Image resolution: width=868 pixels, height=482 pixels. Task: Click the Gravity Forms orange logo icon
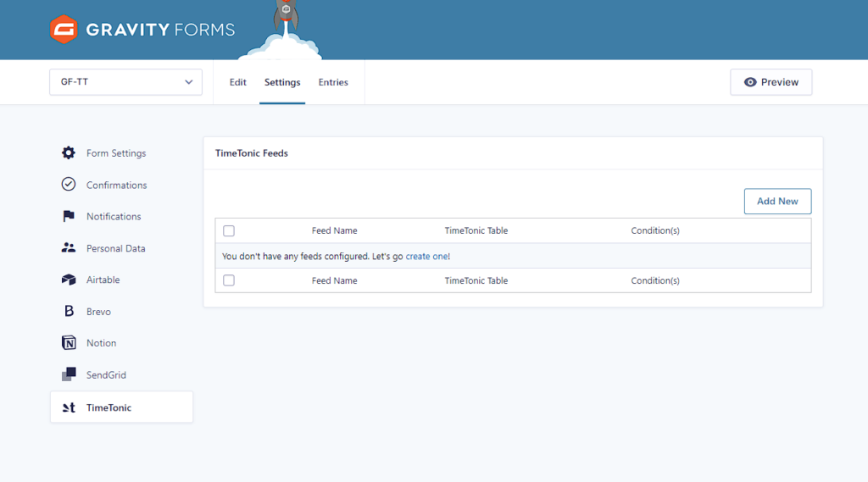pos(64,30)
